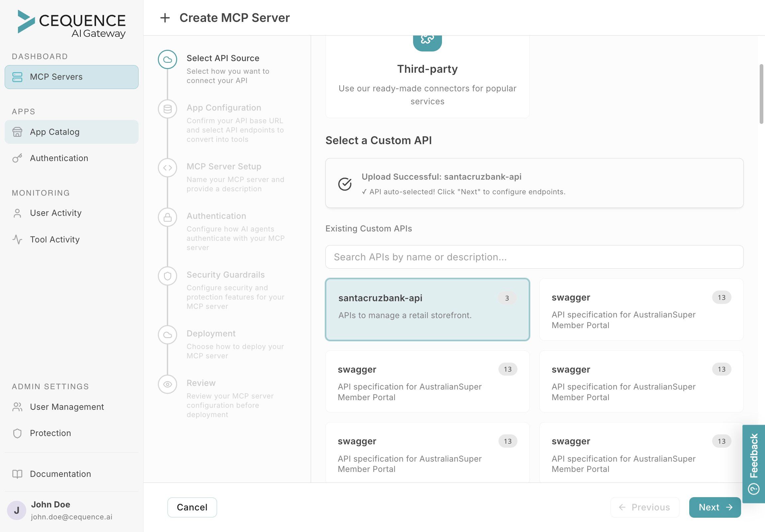Click the Search APIs input field

(x=534, y=257)
